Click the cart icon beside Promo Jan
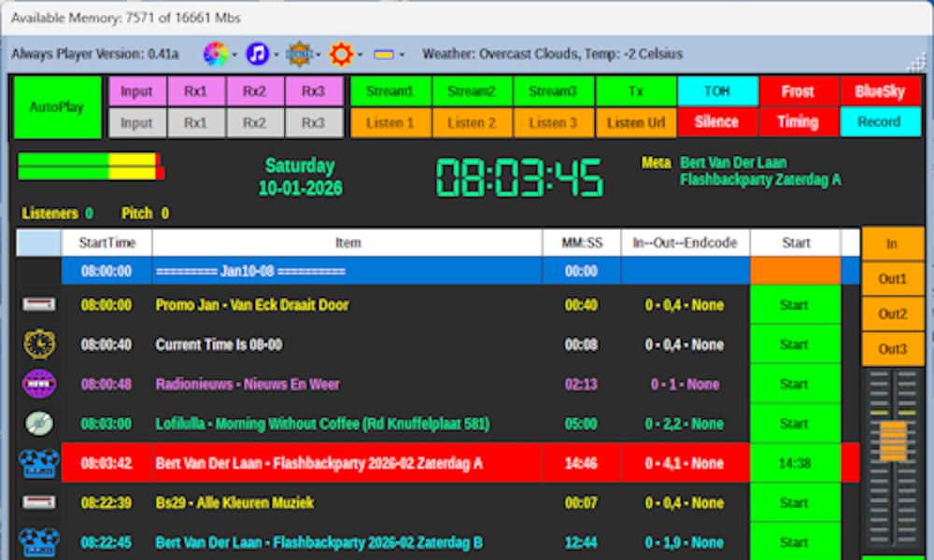Image resolution: width=934 pixels, height=560 pixels. pyautogui.click(x=39, y=305)
